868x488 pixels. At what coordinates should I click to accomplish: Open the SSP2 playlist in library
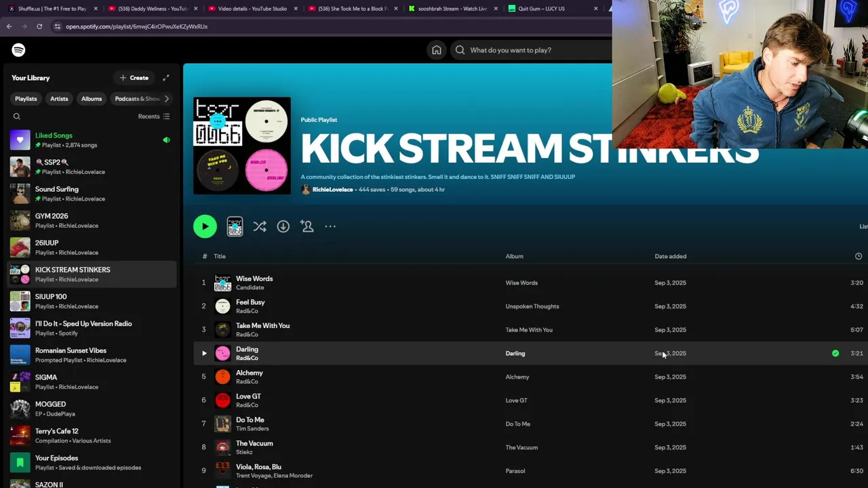click(91, 167)
